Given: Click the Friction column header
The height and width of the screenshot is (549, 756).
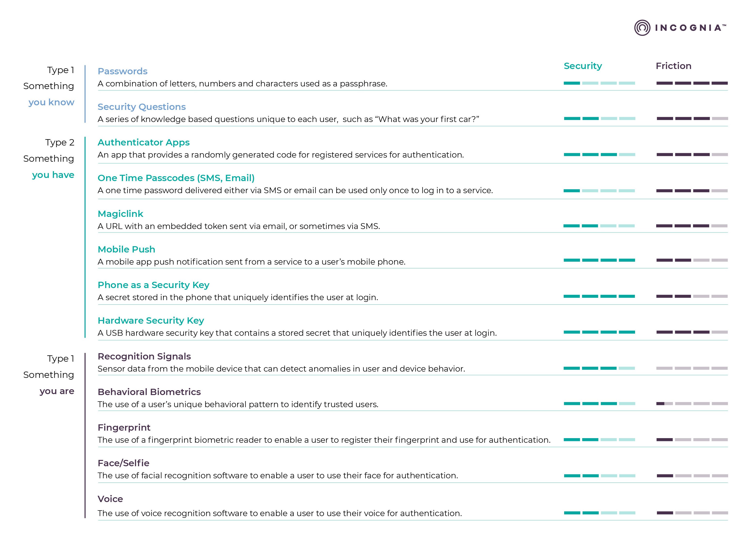Looking at the screenshot, I should [673, 66].
